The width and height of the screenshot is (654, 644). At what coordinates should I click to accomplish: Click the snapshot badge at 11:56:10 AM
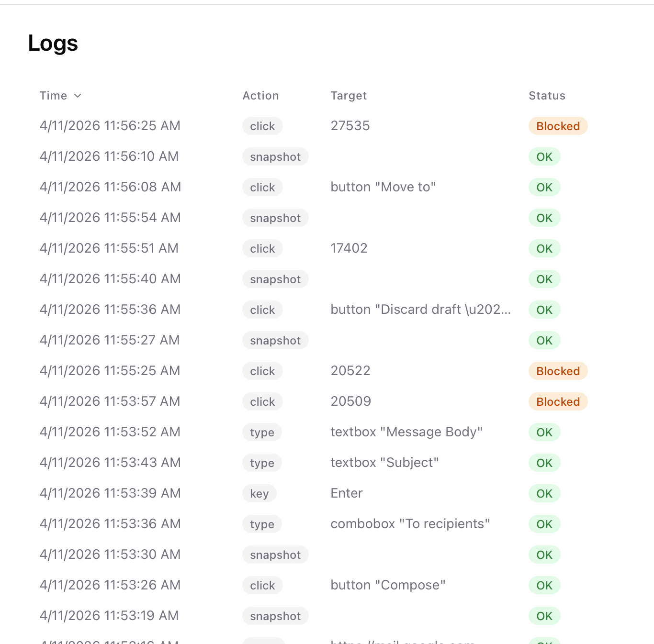(x=275, y=156)
